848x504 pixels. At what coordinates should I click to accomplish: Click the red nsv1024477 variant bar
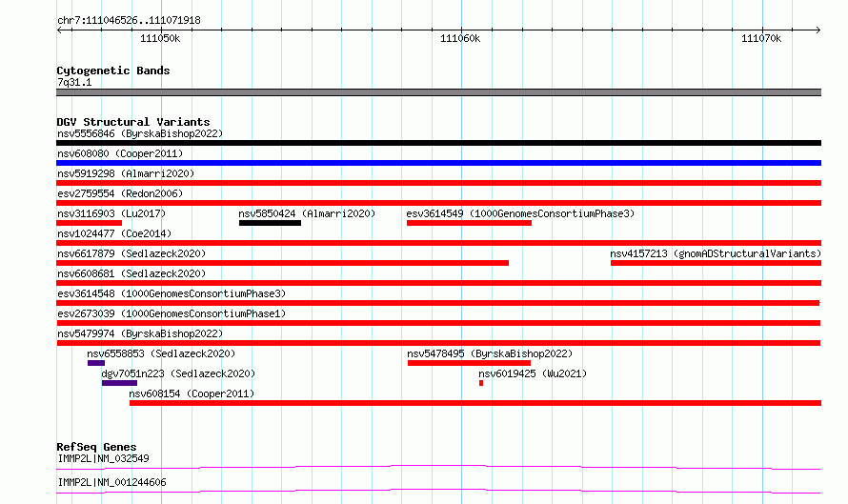coord(438,243)
